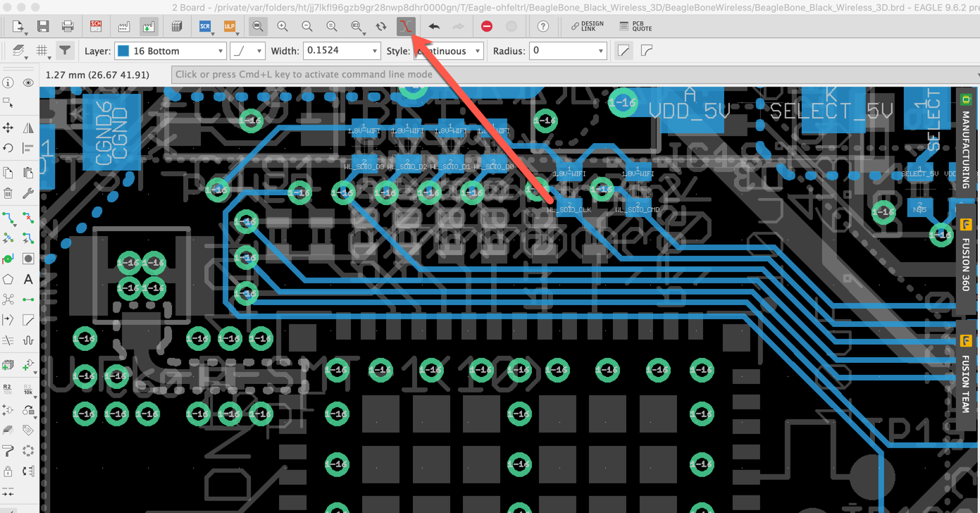Select the highlighted Route Airwire tool

pyautogui.click(x=406, y=26)
